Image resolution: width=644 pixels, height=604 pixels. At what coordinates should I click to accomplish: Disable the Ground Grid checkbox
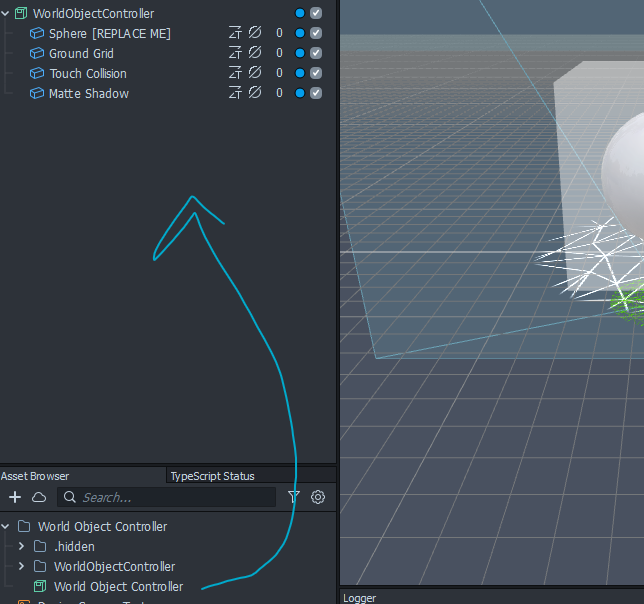click(316, 54)
